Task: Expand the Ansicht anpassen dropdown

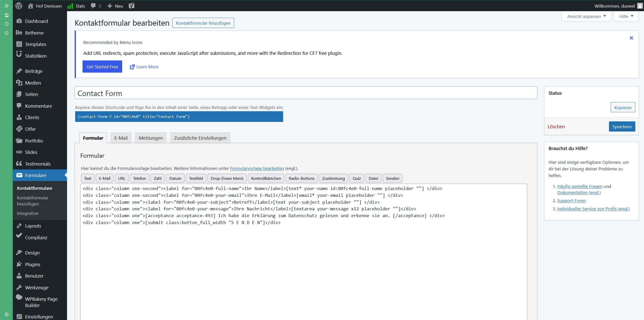Action: tap(586, 17)
